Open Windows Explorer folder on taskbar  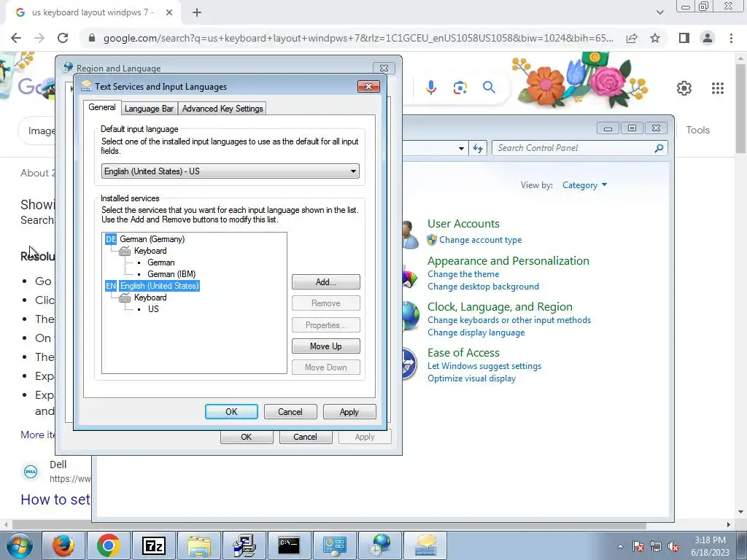198,545
